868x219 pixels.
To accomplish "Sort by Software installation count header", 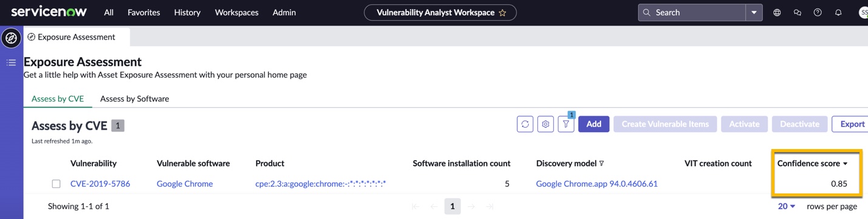I will 461,163.
